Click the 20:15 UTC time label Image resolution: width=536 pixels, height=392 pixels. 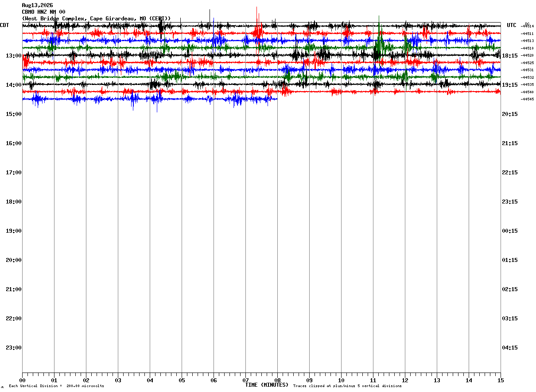click(510, 114)
